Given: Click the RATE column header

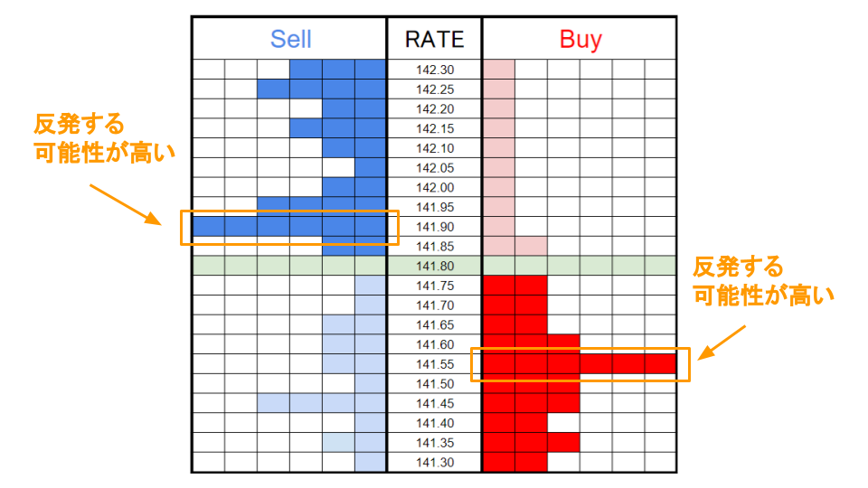Looking at the screenshot, I should point(434,39).
